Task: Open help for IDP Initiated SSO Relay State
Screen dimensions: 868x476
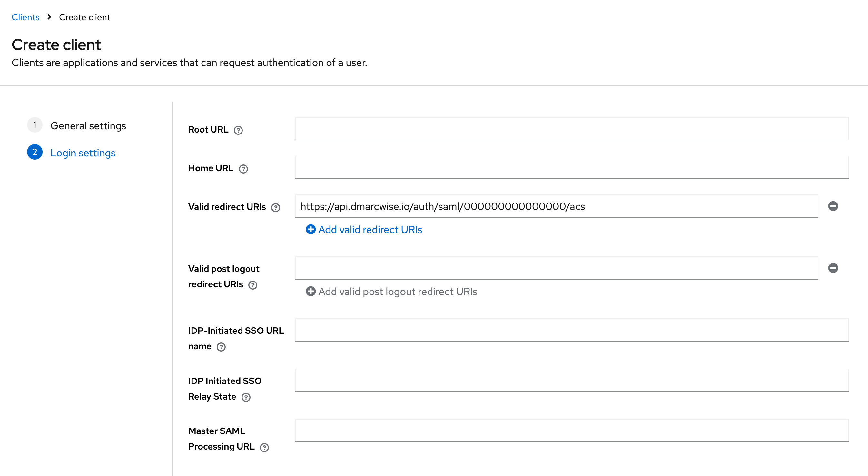Action: [246, 397]
